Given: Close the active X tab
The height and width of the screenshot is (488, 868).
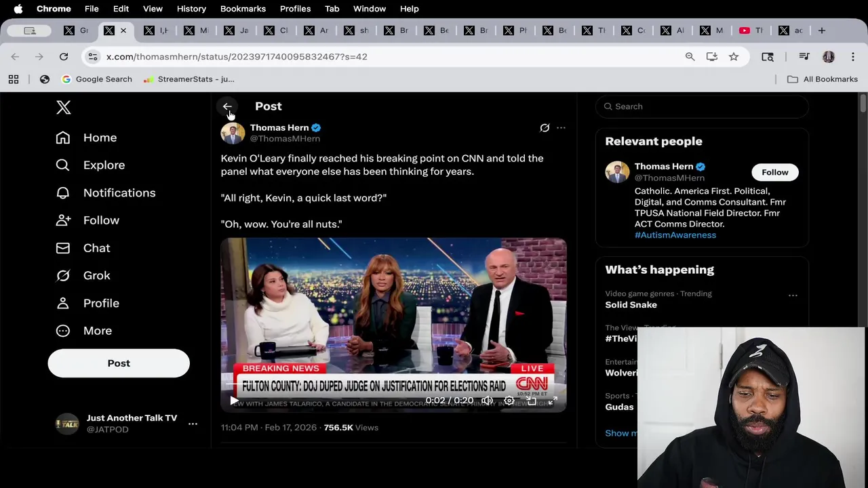Looking at the screenshot, I should (x=123, y=30).
